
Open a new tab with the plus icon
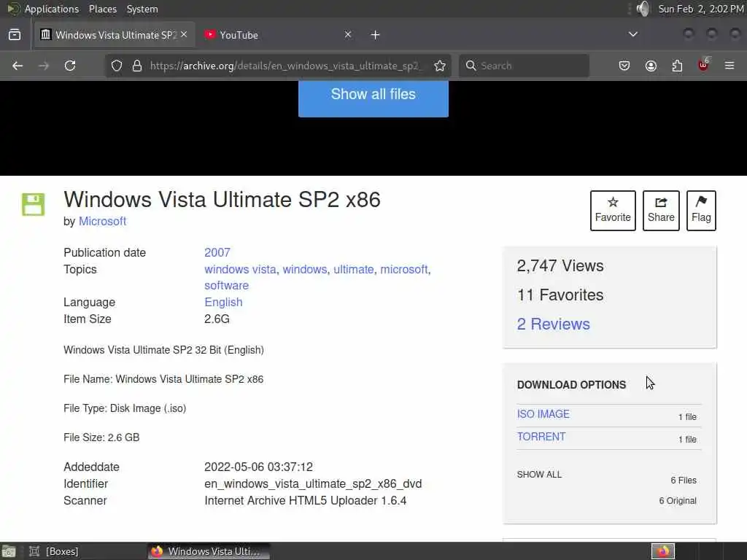(x=376, y=35)
